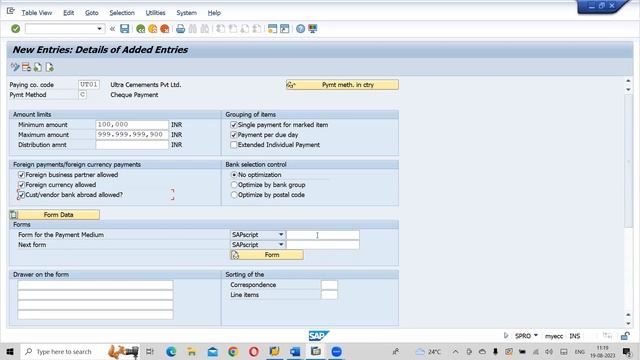The image size is (640, 360).
Task: Open the Goto menu
Action: click(91, 13)
